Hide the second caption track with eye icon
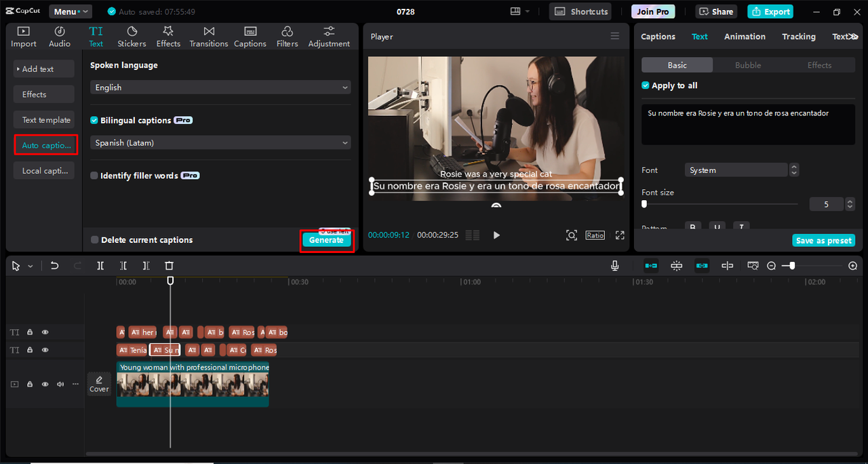 [x=45, y=350]
